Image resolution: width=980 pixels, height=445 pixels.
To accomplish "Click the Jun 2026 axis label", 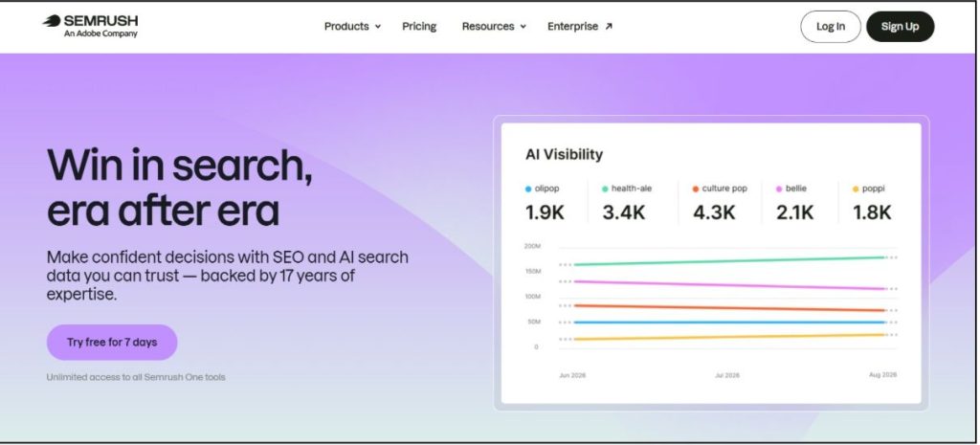I will 572,376.
